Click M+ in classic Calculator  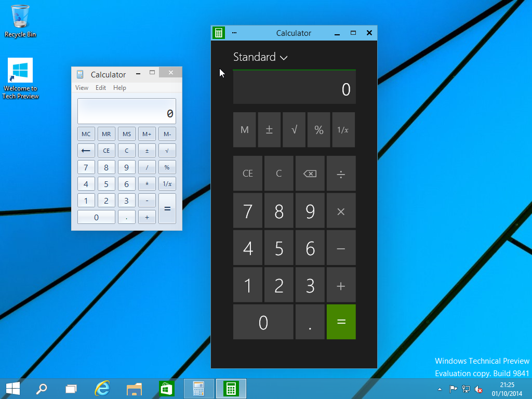tap(147, 134)
